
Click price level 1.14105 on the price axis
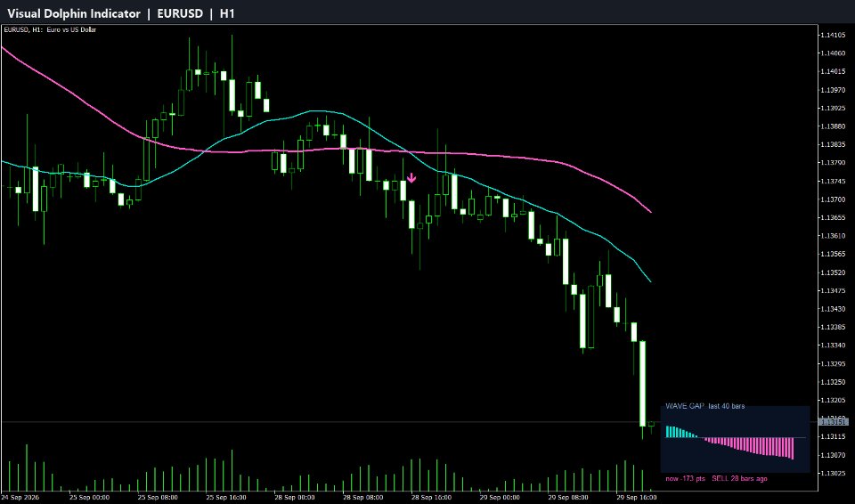[832, 35]
